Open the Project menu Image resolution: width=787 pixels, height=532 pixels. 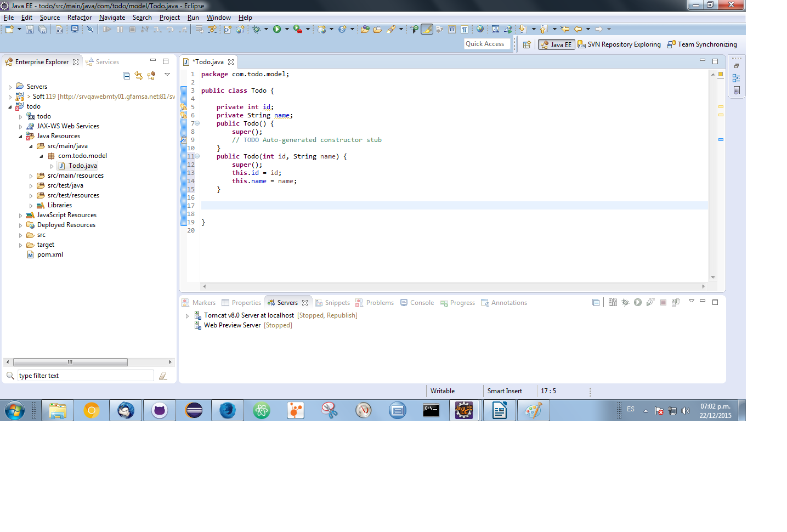click(169, 18)
